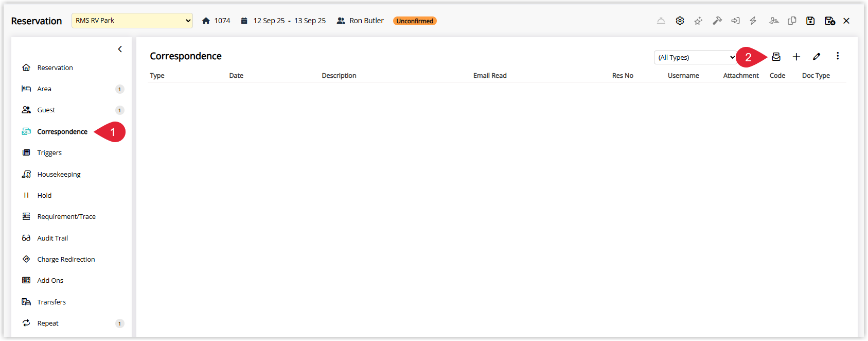The width and height of the screenshot is (868, 341).
Task: Open Charge Redirection in sidebar
Action: coord(66,259)
